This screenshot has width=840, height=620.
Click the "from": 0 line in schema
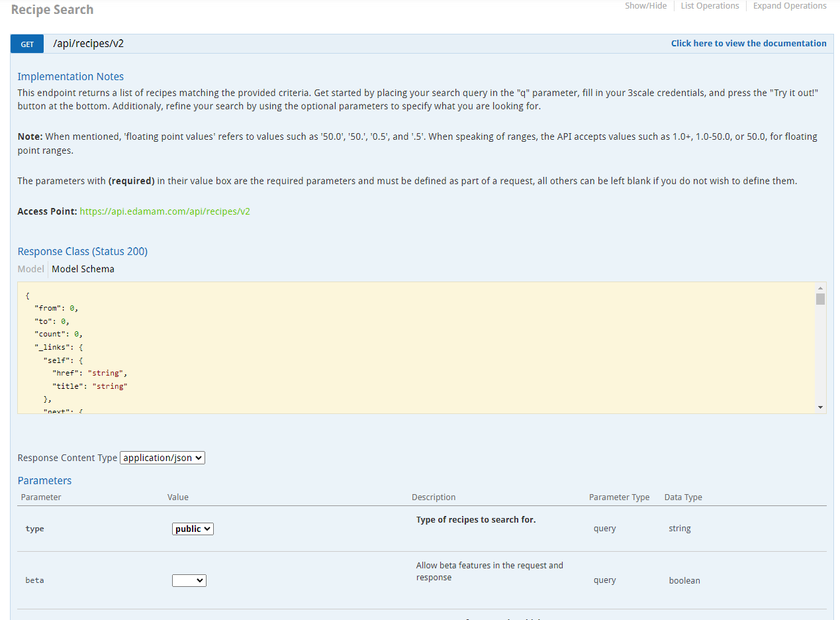56,308
